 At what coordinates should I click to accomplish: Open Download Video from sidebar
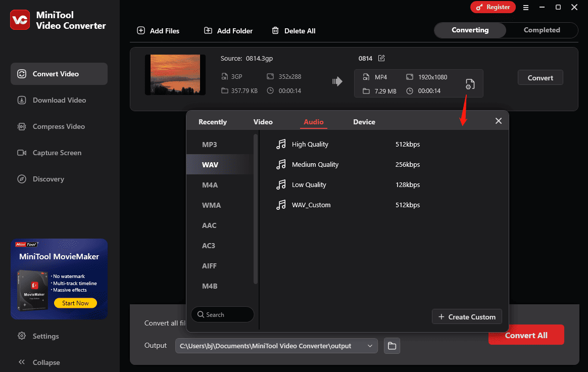(59, 100)
